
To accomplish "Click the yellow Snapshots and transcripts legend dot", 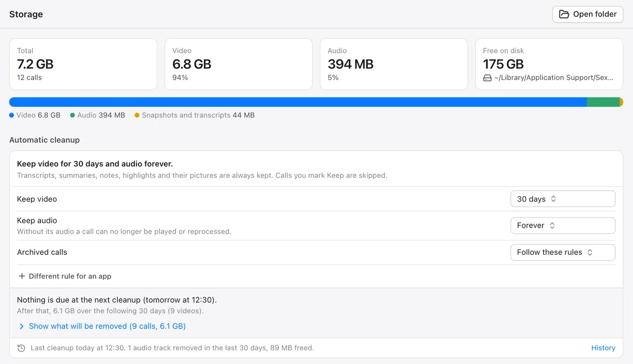I will (x=137, y=115).
